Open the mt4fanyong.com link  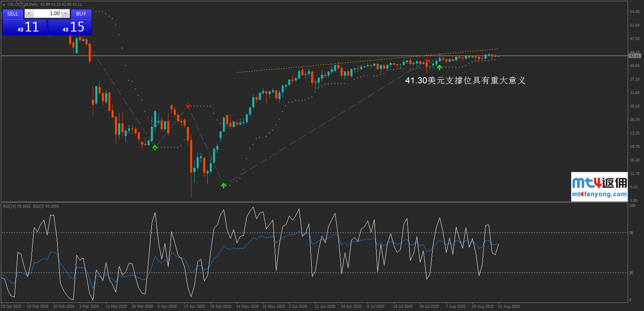tap(599, 195)
